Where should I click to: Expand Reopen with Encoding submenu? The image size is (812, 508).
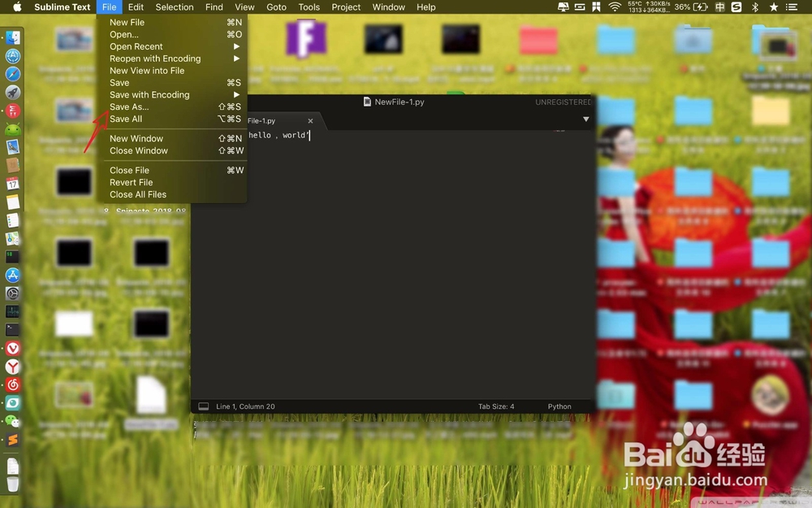point(171,59)
